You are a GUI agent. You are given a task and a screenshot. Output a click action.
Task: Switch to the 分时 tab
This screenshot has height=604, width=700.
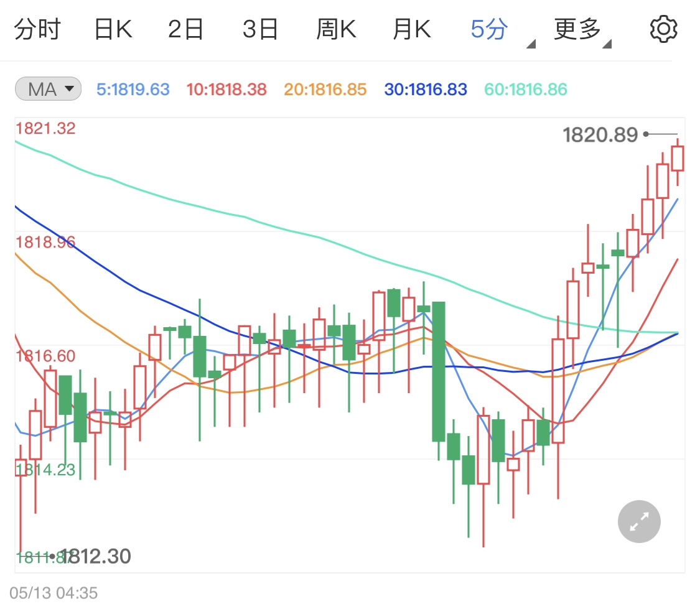(x=37, y=29)
